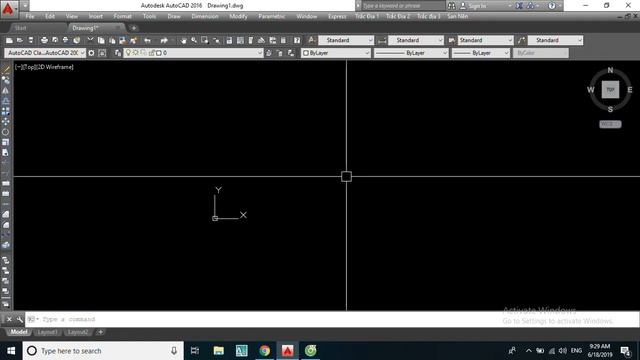
Task: Click Make Object's Layer Current icon
Action: pyautogui.click(x=269, y=53)
